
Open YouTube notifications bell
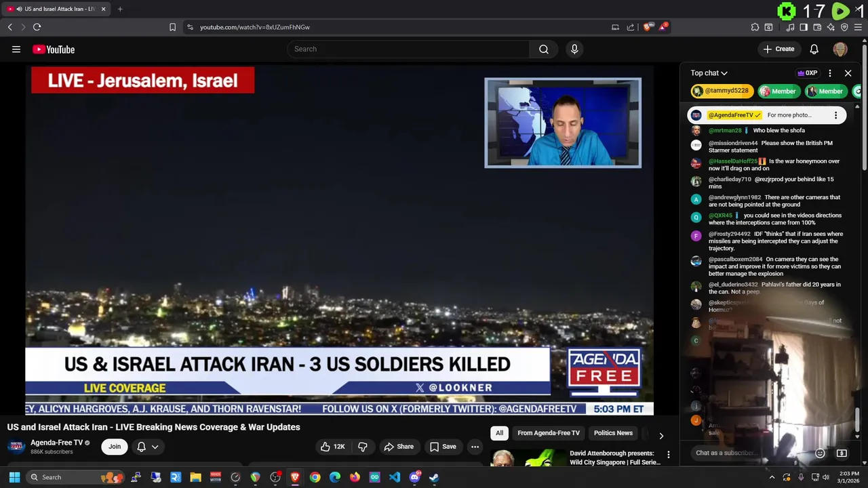(x=814, y=49)
